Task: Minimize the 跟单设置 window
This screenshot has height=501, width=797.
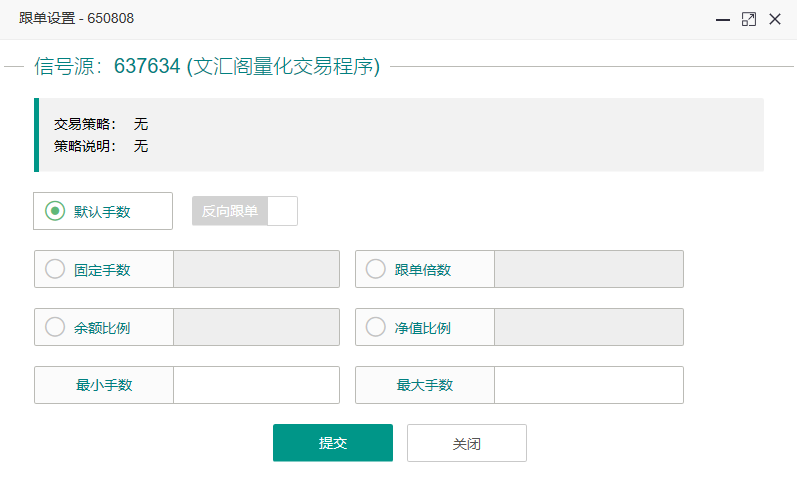Action: pyautogui.click(x=722, y=19)
